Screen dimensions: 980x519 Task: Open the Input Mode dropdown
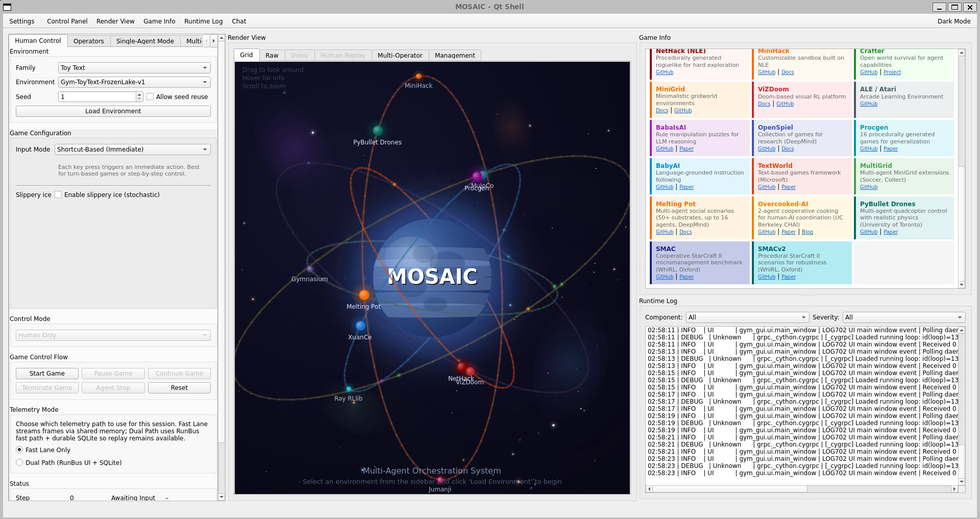[x=133, y=150]
